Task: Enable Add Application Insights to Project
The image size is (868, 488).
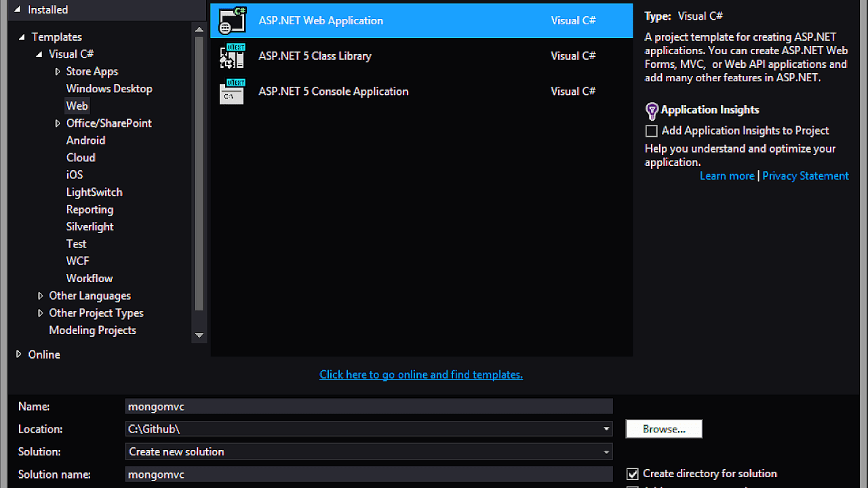Action: pyautogui.click(x=652, y=131)
